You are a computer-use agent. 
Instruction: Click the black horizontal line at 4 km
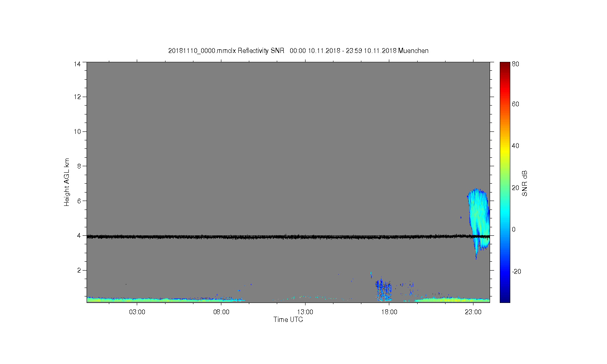tap(288, 237)
